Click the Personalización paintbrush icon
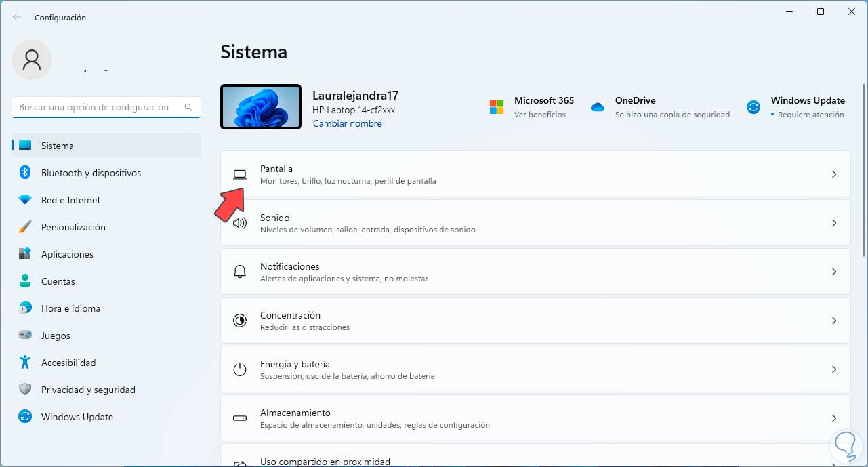Image resolution: width=868 pixels, height=467 pixels. coord(25,227)
